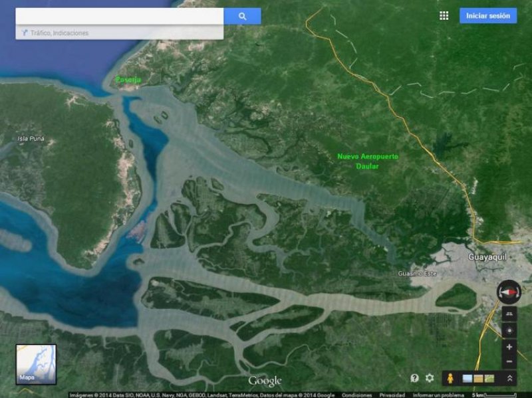Screen dimensions: 532x398
Task: Show my current location
Action: [x=509, y=330]
